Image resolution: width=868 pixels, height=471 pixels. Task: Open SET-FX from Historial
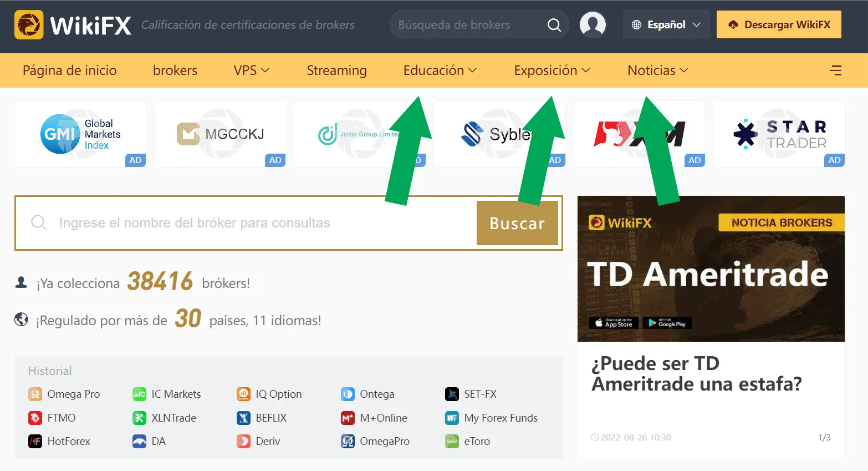(x=471, y=394)
